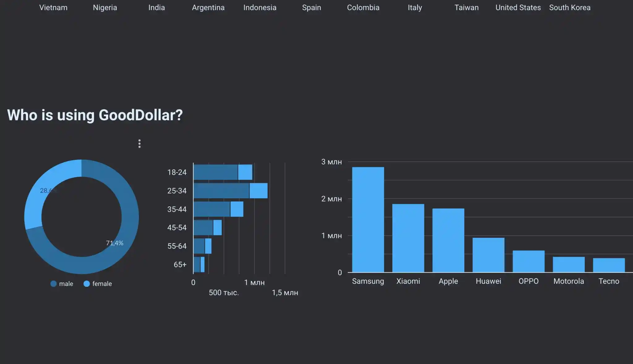
Task: Click the Italy country label
Action: click(x=415, y=7)
